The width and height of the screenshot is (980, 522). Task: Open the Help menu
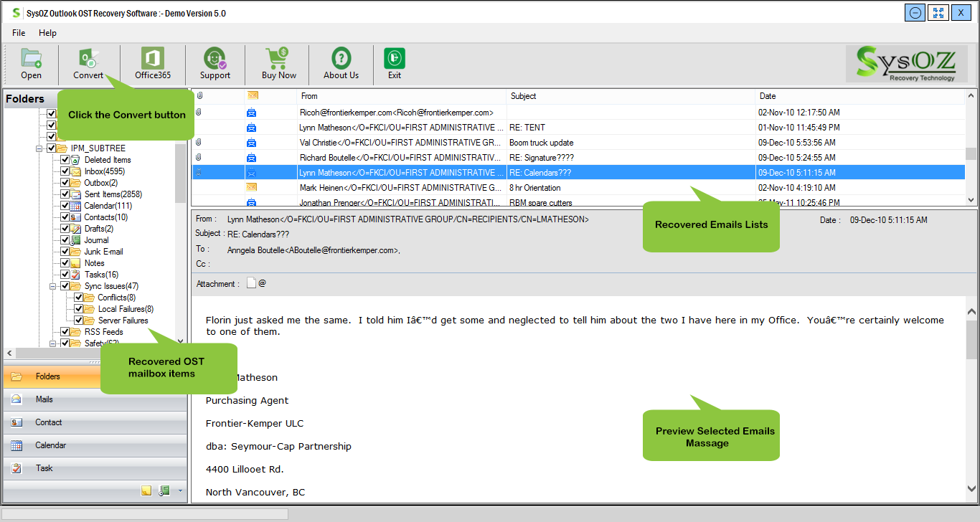47,33
